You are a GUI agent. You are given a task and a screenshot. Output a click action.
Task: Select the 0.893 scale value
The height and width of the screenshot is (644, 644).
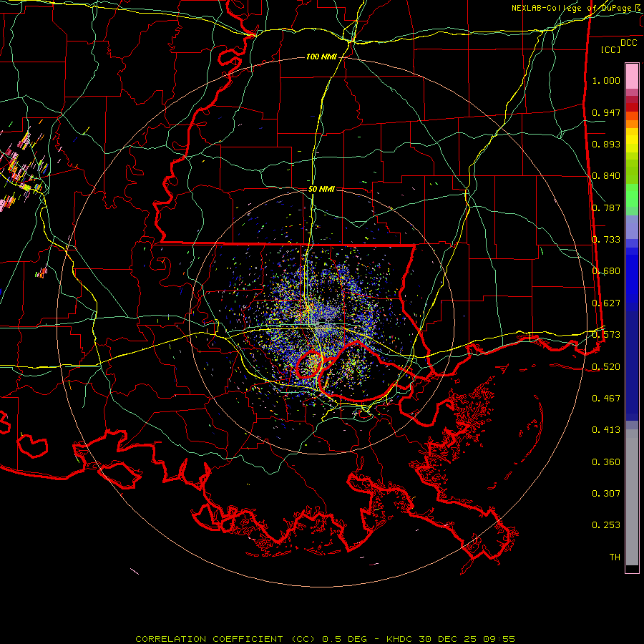pos(606,144)
